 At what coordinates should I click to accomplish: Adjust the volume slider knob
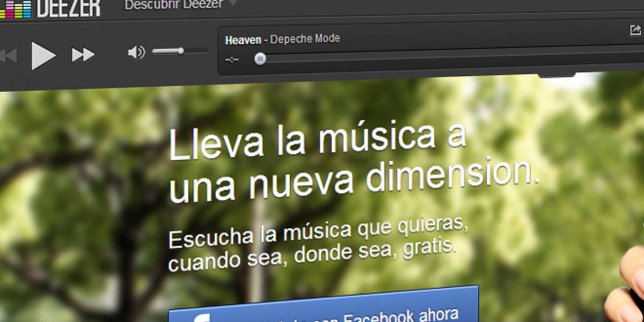tap(181, 51)
